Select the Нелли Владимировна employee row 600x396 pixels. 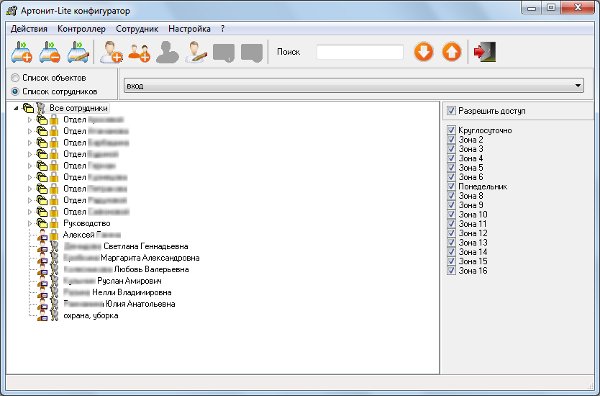click(117, 292)
